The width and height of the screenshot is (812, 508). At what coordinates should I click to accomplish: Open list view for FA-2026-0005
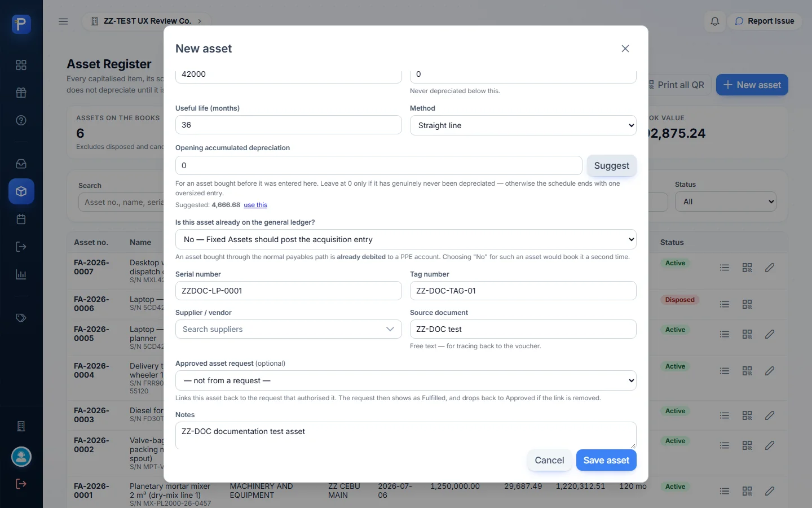[725, 334]
